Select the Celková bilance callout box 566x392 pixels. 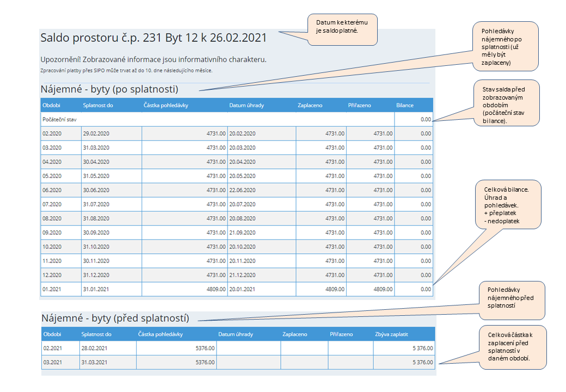(x=507, y=204)
